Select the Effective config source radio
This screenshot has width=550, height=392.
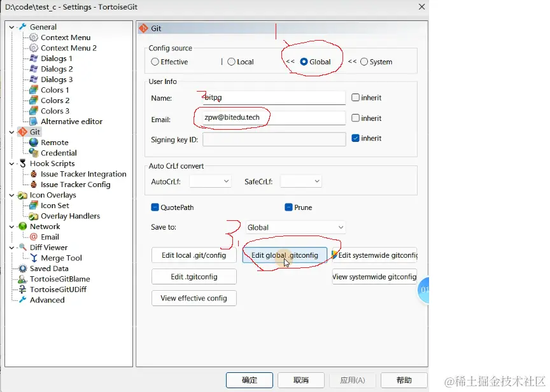155,62
